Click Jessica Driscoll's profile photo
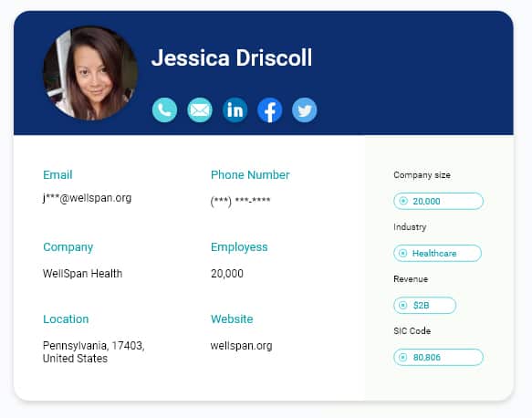 [90, 73]
